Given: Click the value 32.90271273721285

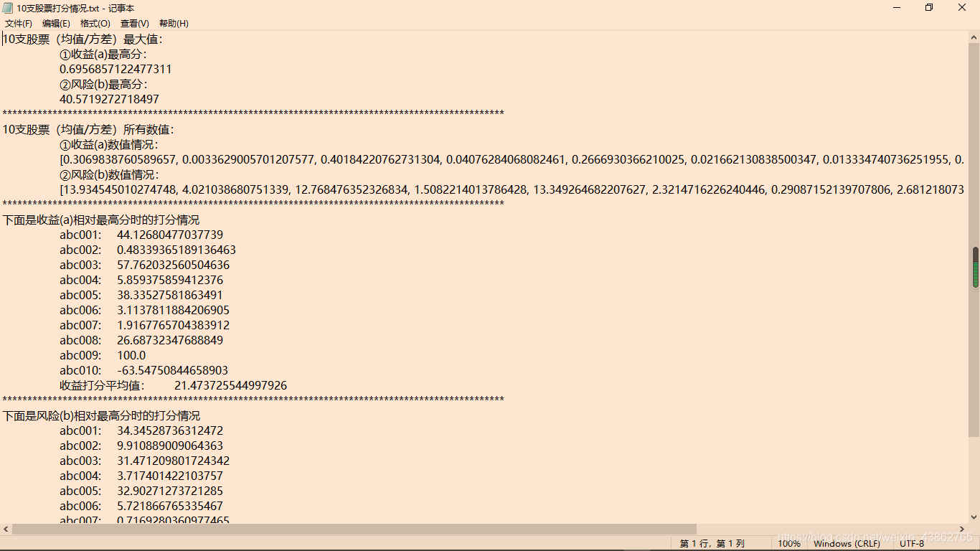Looking at the screenshot, I should pyautogui.click(x=170, y=491).
